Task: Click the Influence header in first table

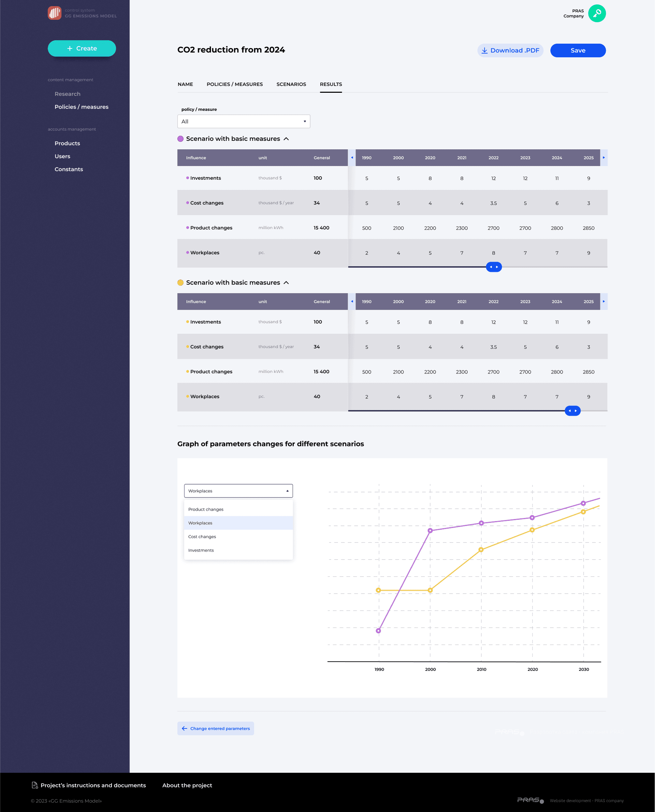Action: click(196, 158)
